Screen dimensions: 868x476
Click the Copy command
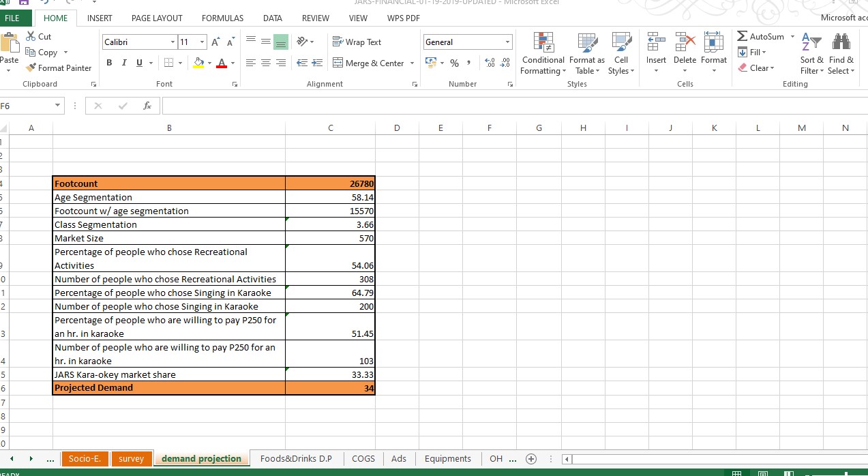[41, 52]
